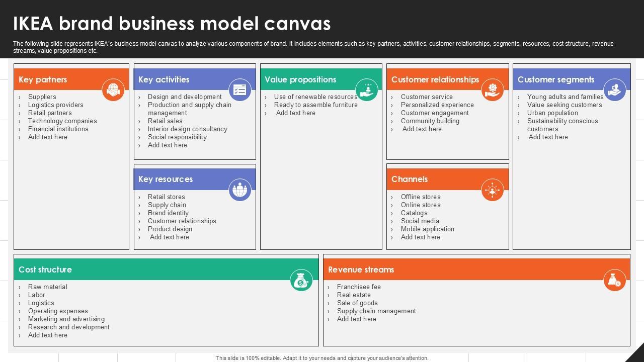Click 'Marketing and advertising' bullet

pyautogui.click(x=66, y=319)
